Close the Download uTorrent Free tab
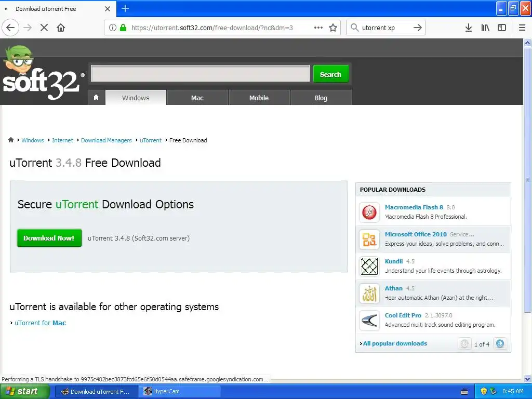 coord(108,9)
